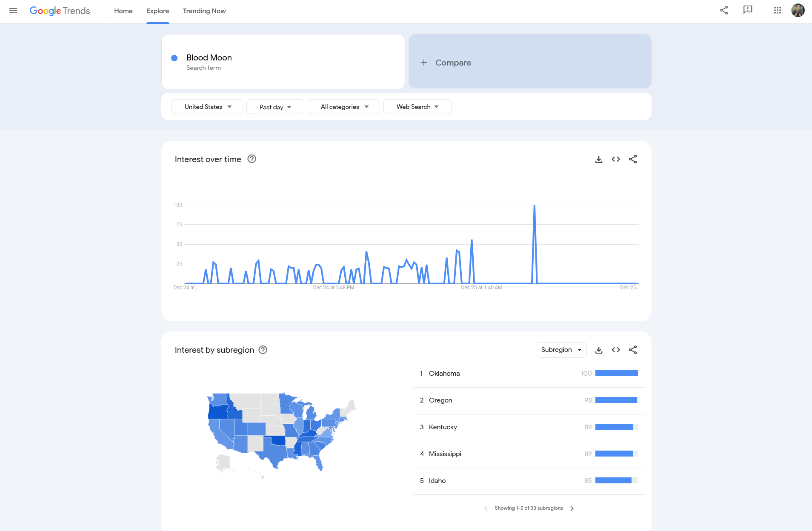Click Oklahoma's interest bar valued 100

(x=617, y=373)
